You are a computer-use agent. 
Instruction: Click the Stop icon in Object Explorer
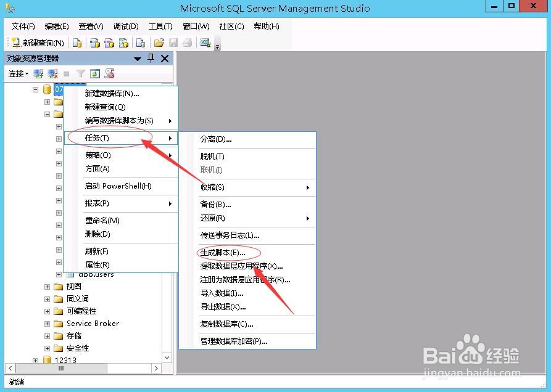(x=67, y=74)
